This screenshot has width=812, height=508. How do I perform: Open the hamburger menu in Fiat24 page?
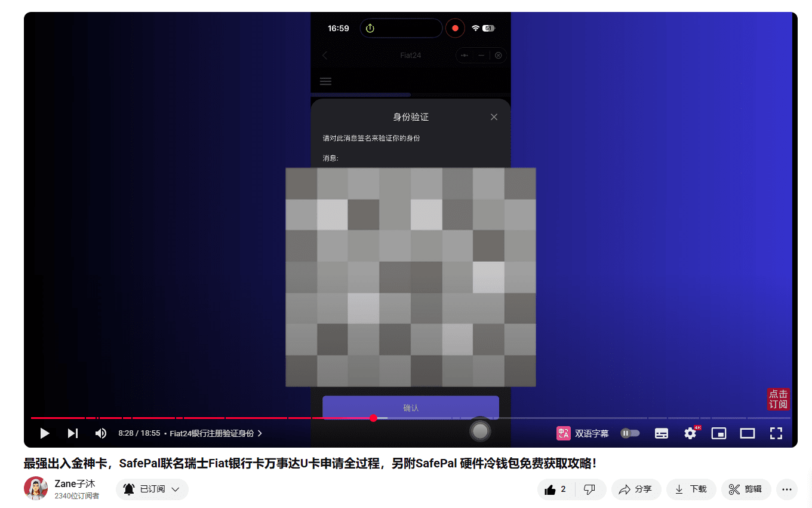pyautogui.click(x=325, y=81)
